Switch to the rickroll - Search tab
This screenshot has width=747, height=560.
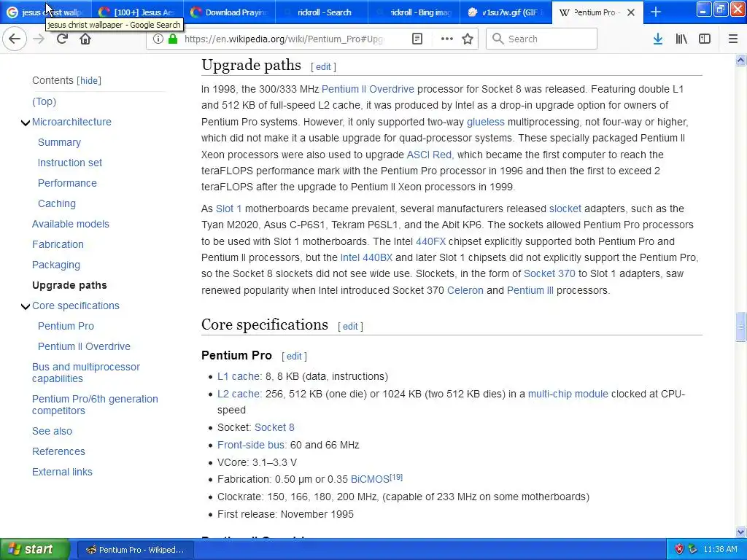click(x=322, y=12)
